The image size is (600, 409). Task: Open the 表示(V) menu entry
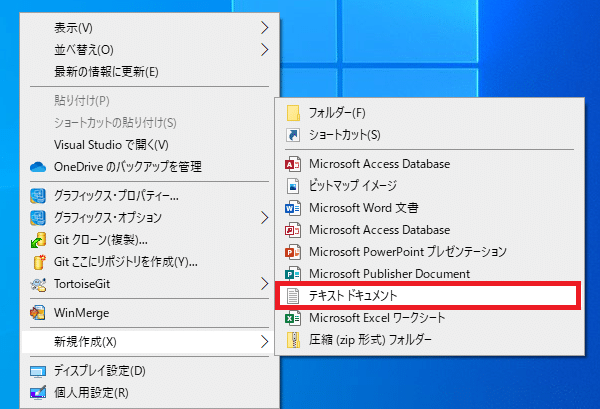point(150,28)
